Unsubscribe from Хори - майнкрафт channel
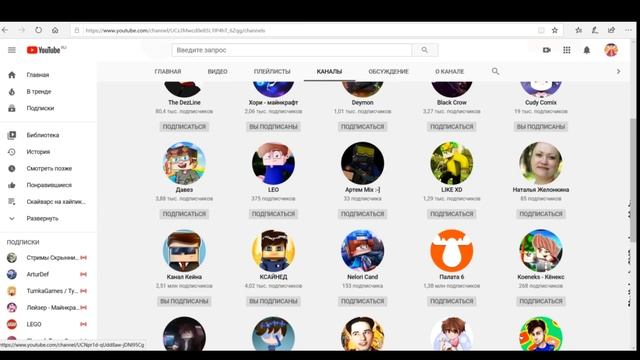This screenshot has width=640, height=360. pos(273,127)
